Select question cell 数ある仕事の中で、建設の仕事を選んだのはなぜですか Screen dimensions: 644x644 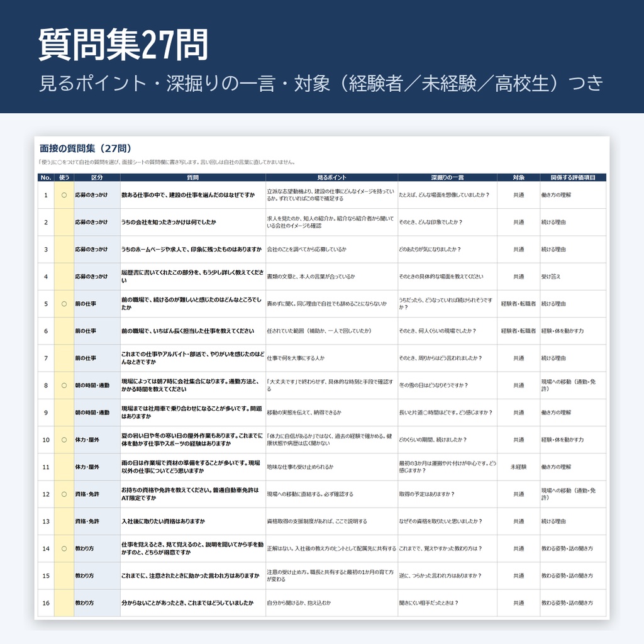(193, 195)
